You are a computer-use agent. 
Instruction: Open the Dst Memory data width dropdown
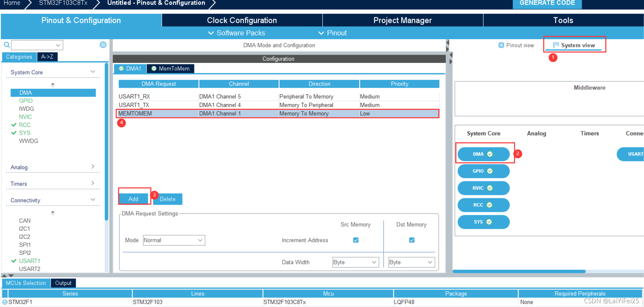click(412, 262)
